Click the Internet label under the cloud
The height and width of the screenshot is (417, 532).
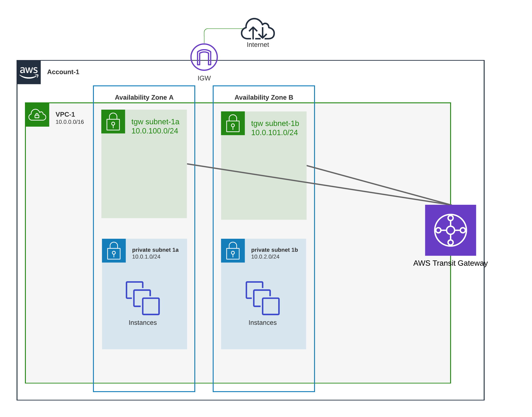(258, 45)
